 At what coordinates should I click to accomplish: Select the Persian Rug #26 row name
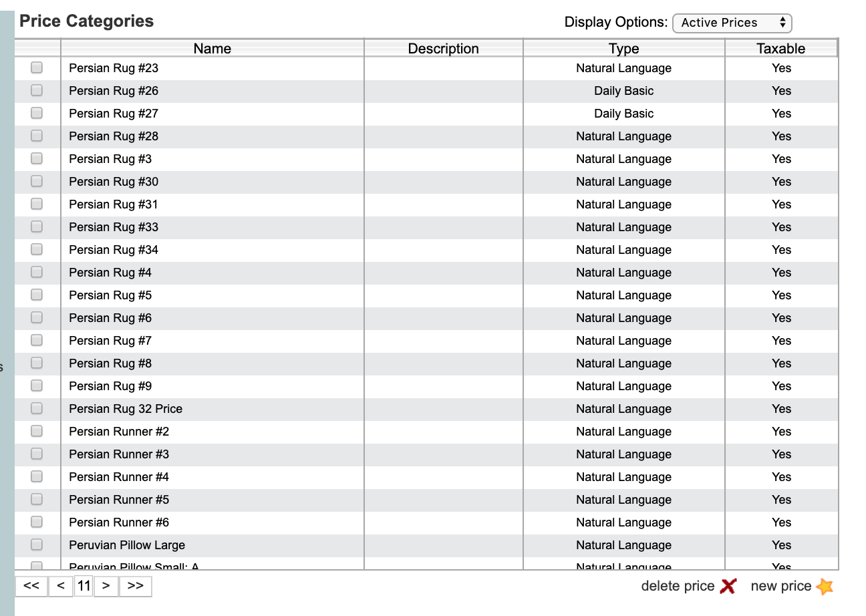[114, 91]
